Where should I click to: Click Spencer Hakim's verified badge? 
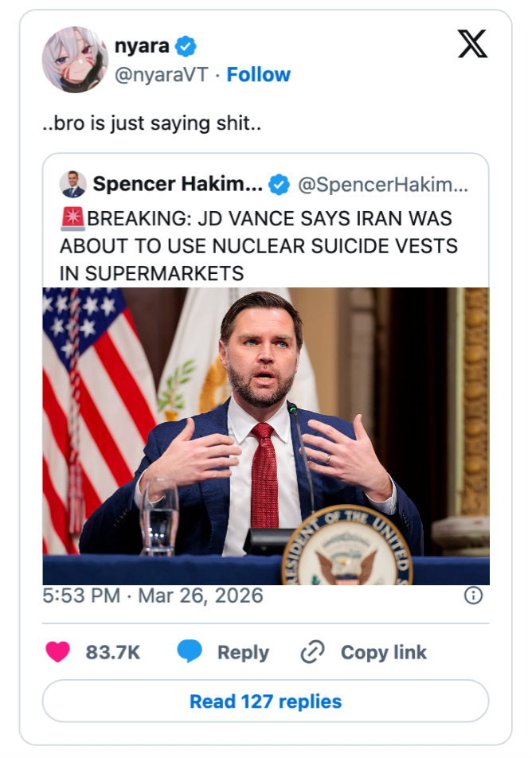(278, 185)
